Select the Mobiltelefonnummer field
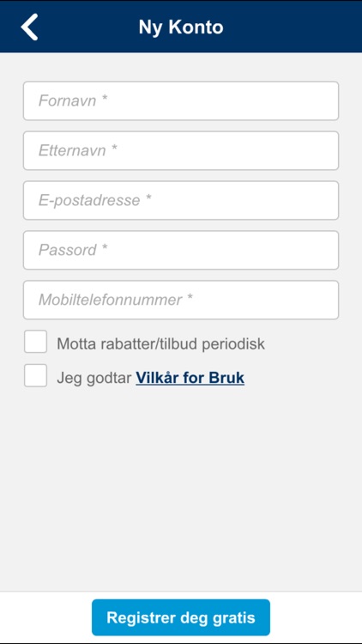The image size is (362, 644). pyautogui.click(x=181, y=300)
